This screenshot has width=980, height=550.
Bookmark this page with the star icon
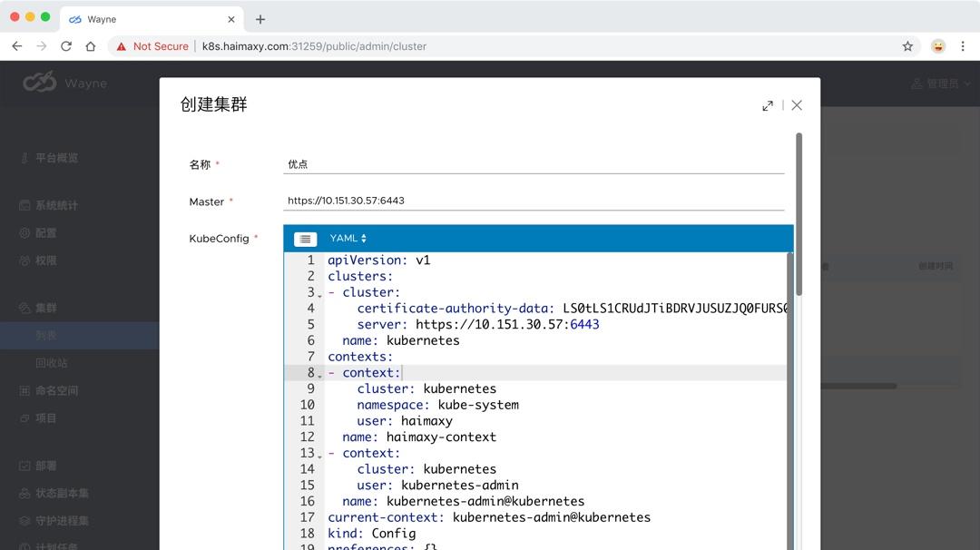click(x=907, y=46)
